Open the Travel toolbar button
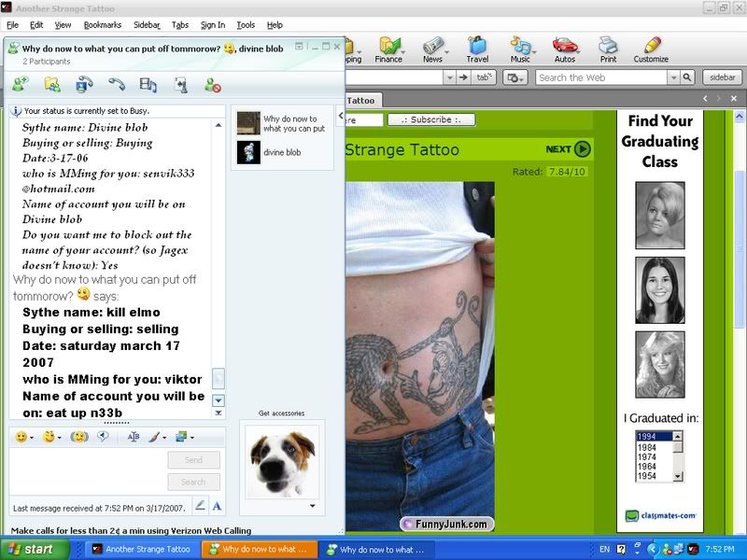Image resolution: width=747 pixels, height=560 pixels. [477, 50]
